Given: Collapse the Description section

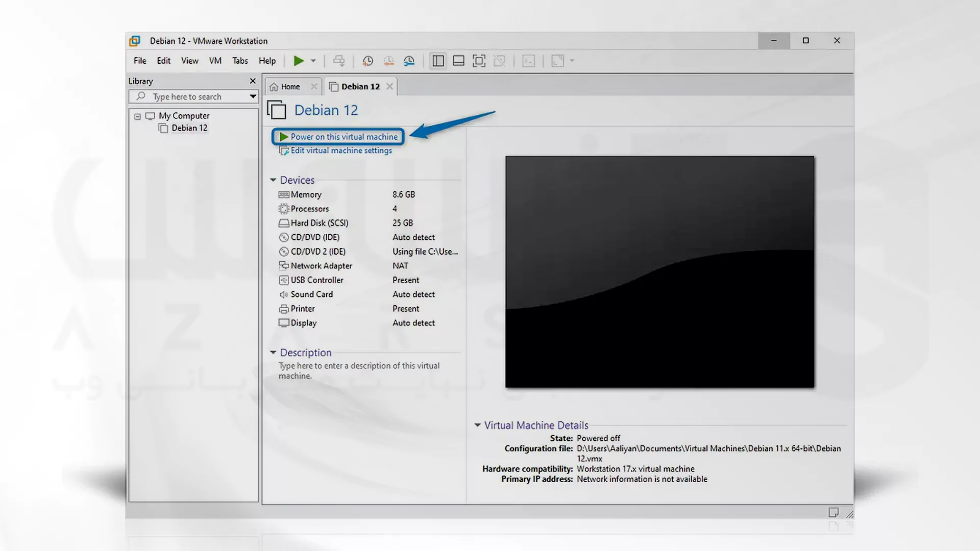Looking at the screenshot, I should (x=273, y=353).
